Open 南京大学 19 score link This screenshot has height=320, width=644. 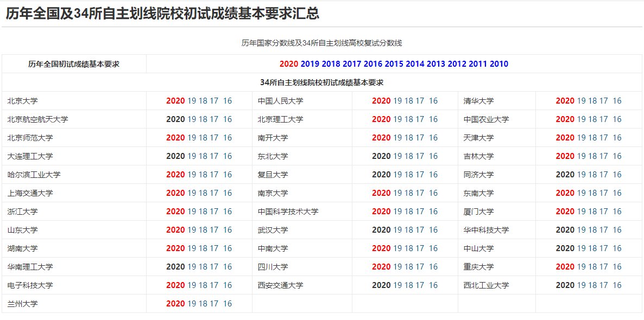(x=397, y=193)
